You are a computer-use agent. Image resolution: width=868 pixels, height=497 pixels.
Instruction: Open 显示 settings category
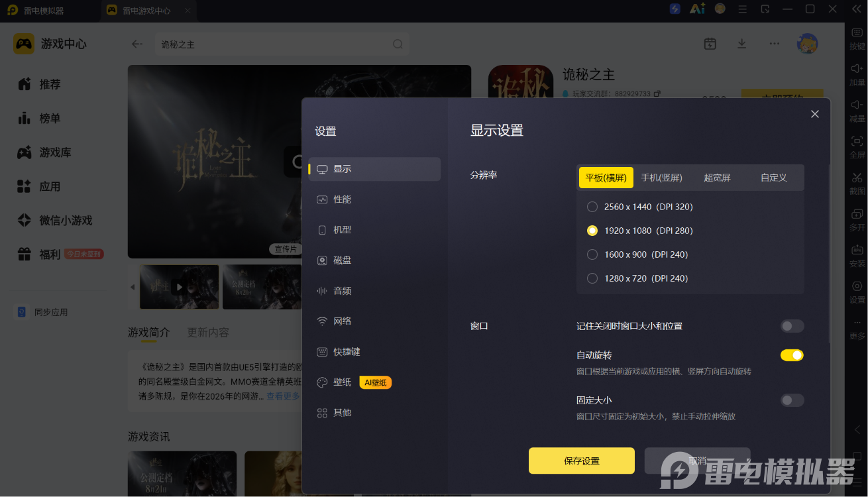tap(374, 169)
